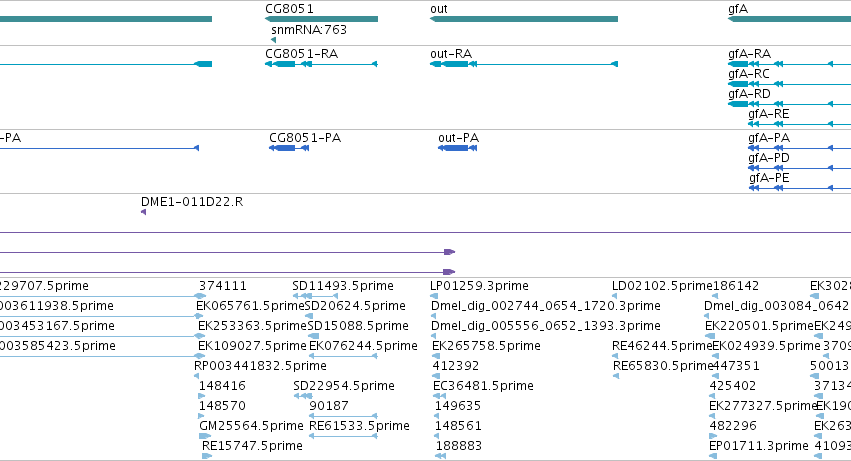
Task: Click the EK076244.5prime EST label
Action: [x=364, y=346]
